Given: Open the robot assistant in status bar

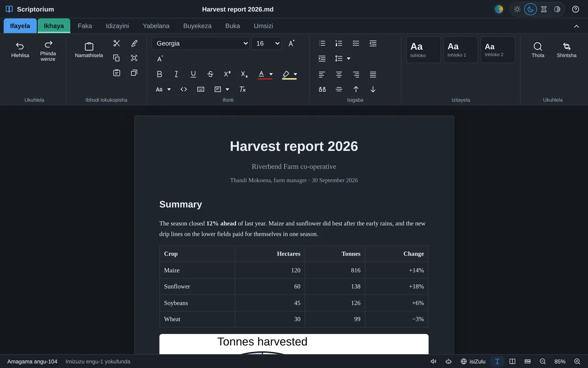Looking at the screenshot, I should pos(448,362).
